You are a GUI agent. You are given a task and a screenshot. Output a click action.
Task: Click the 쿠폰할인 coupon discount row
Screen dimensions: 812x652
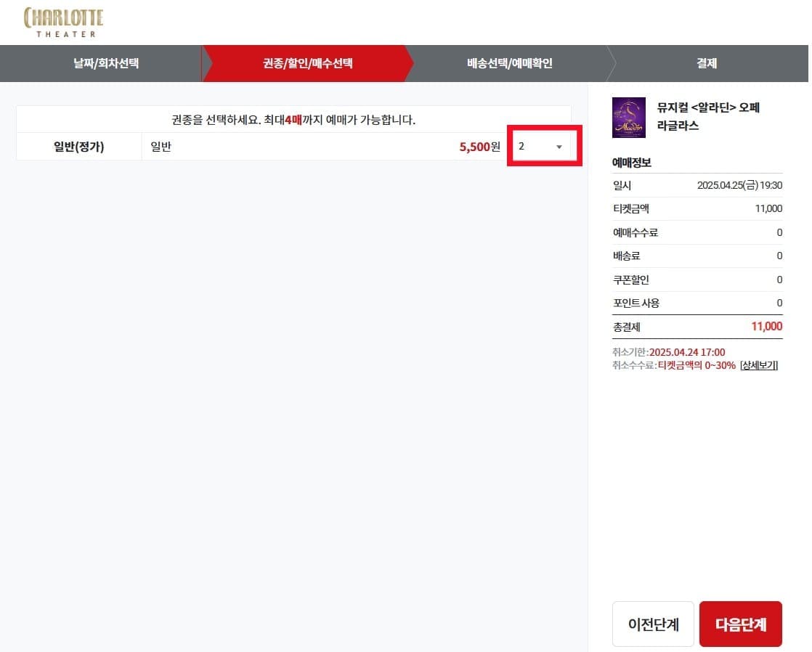(632, 280)
